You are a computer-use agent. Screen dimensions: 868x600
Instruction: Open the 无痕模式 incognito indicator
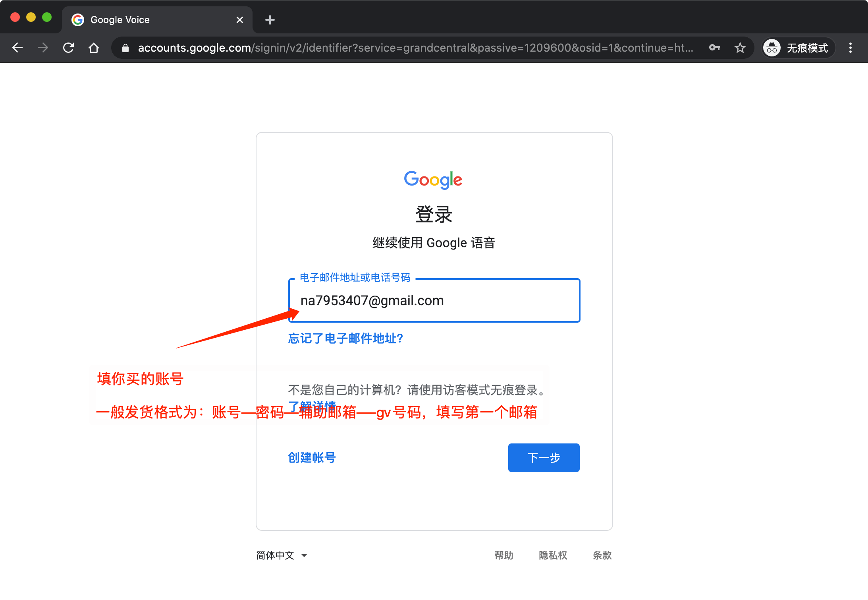798,48
